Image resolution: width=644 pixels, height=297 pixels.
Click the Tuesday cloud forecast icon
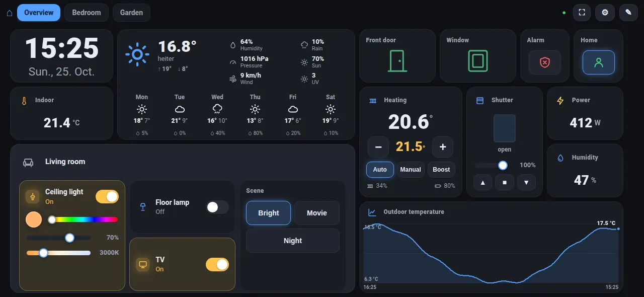pos(180,109)
